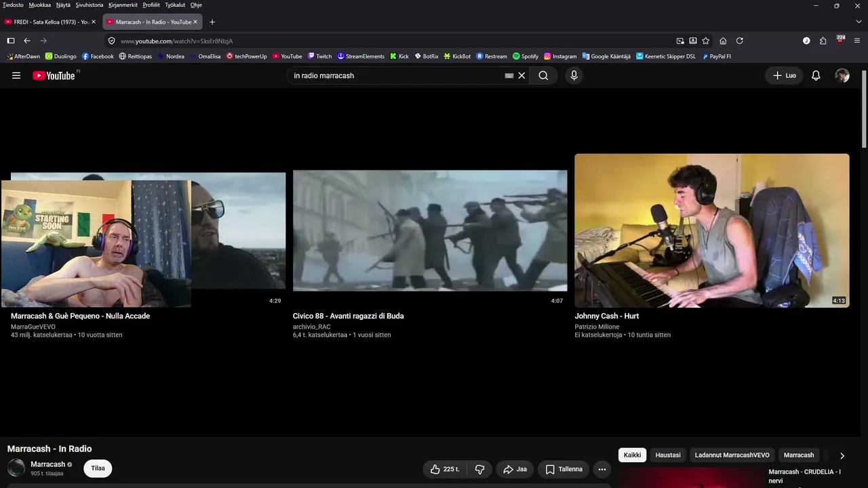868x488 pixels.
Task: Visit the Patrizio Milione channel
Action: coord(597,327)
